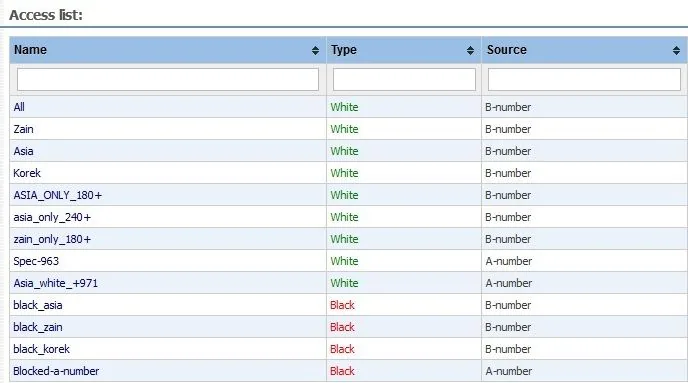Click the Type column header label
This screenshot has height=383, width=688.
pyautogui.click(x=344, y=50)
